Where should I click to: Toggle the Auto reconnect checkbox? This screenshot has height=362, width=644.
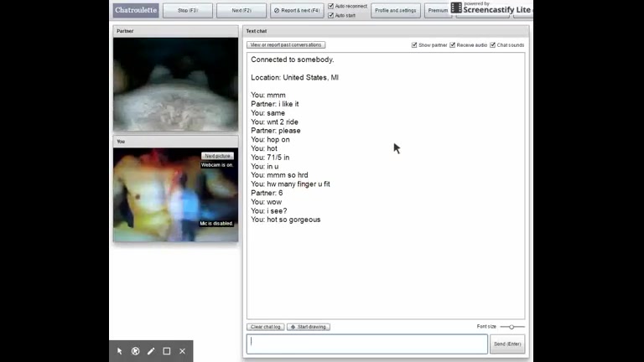click(331, 6)
